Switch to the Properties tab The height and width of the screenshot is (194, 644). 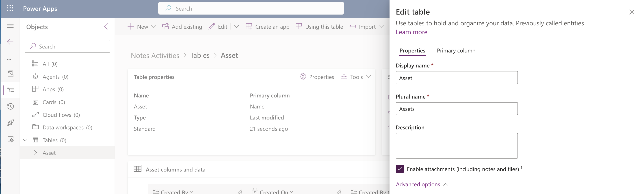[412, 51]
